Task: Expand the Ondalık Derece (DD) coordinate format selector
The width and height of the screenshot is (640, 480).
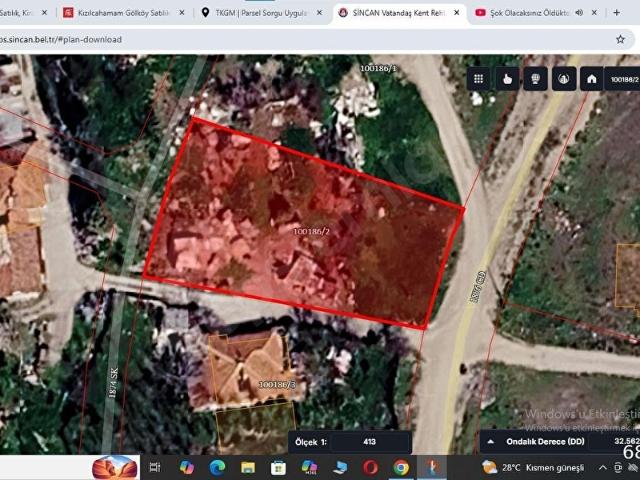Action: (x=491, y=442)
